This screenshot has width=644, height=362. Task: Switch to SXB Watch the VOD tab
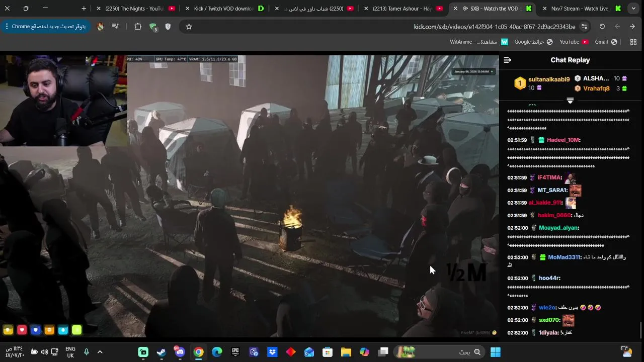tap(492, 9)
